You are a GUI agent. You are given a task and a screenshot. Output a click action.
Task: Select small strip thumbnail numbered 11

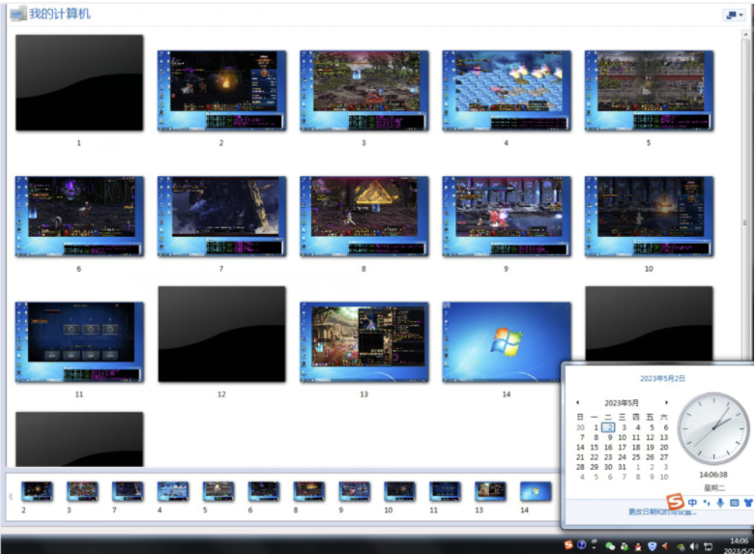445,491
